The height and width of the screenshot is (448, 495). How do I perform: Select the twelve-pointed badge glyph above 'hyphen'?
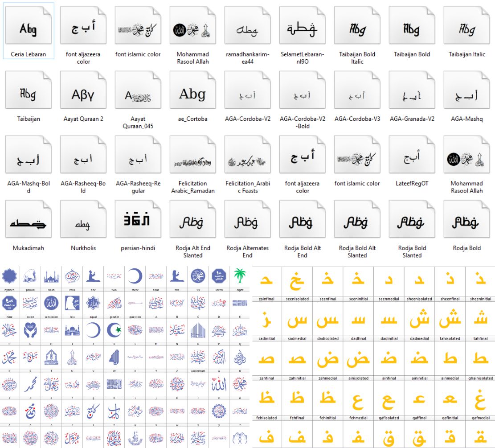[9, 276]
